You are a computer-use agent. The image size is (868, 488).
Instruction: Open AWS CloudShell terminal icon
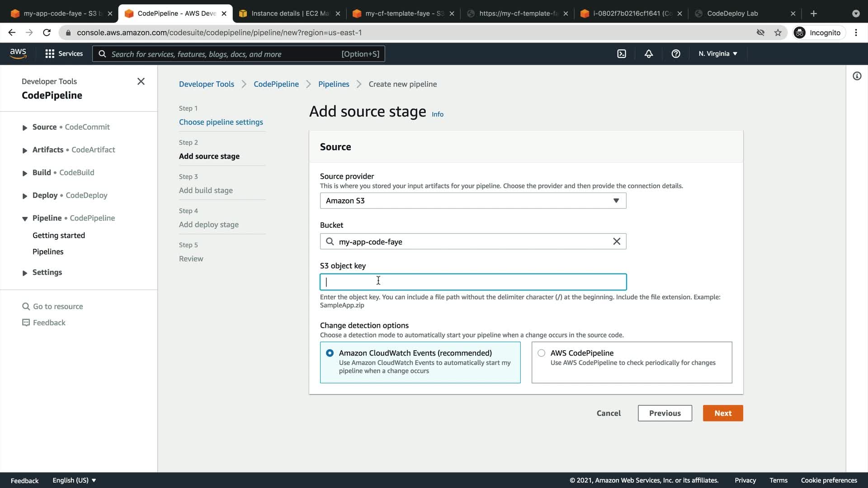(622, 54)
